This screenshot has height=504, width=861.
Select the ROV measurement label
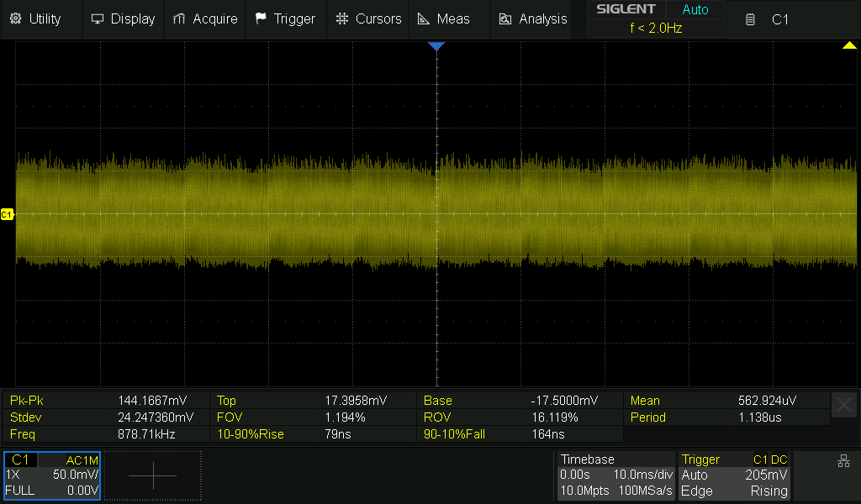click(437, 417)
